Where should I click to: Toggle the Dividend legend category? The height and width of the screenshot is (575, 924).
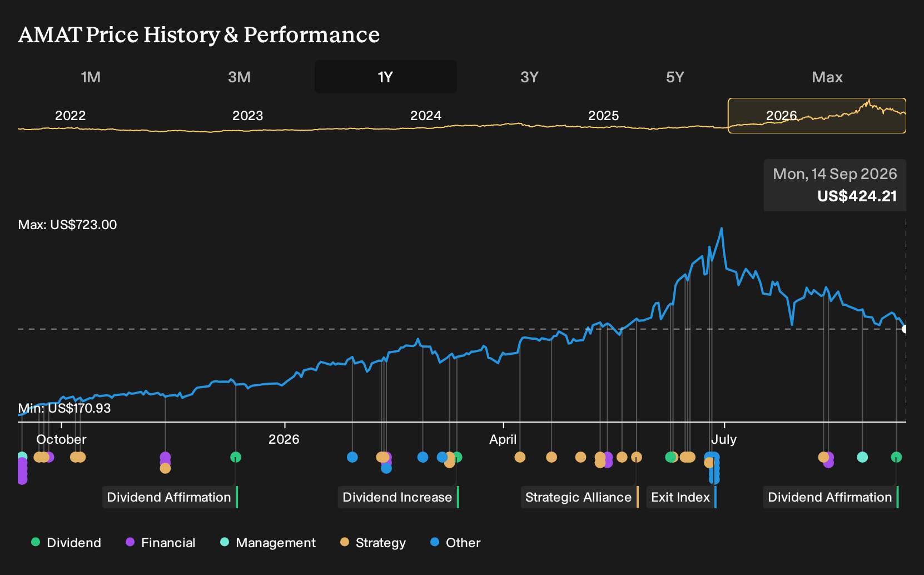(x=66, y=542)
